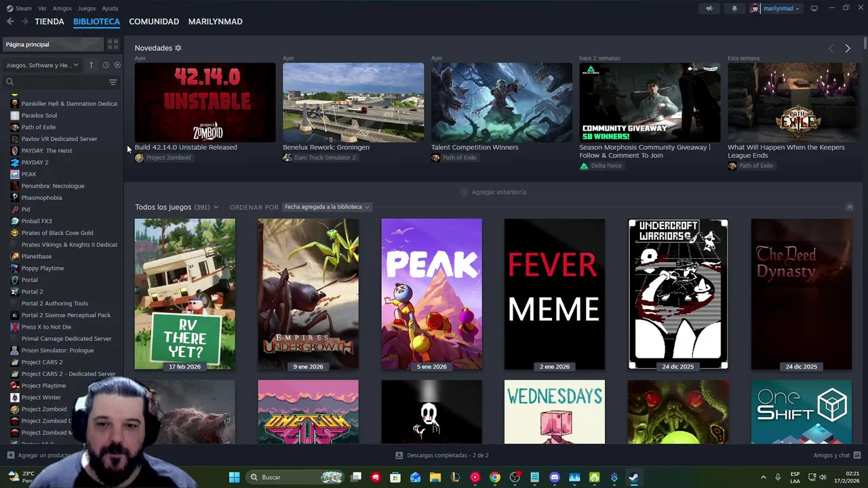The width and height of the screenshot is (868, 488).
Task: Open the collections grid view icon
Action: (113, 44)
